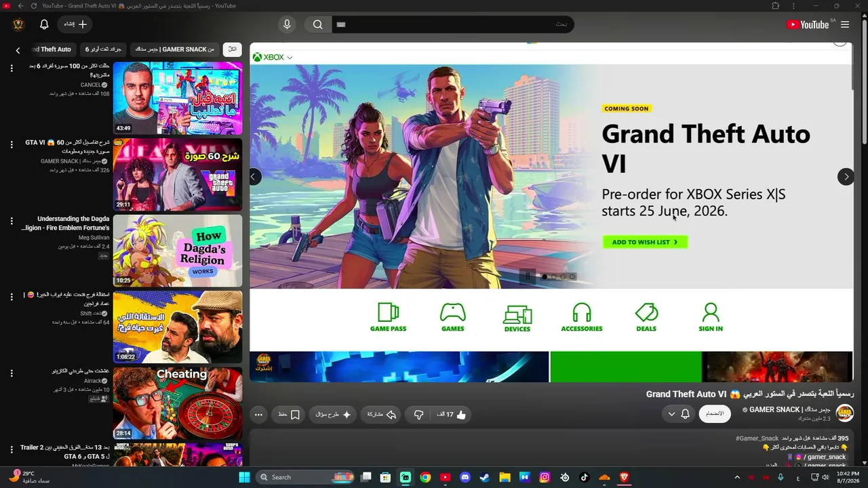This screenshot has height=488, width=868.
Task: Select the جراند ثفت أوتو 6 chip
Action: [x=104, y=49]
